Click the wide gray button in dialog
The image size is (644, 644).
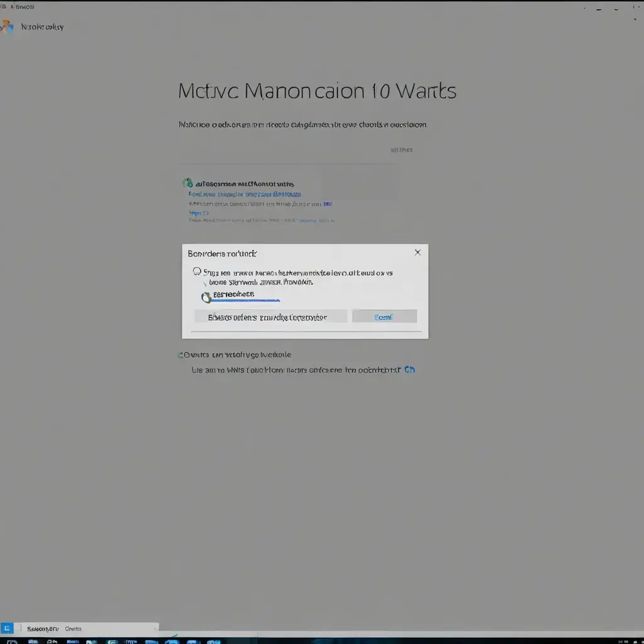pyautogui.click(x=270, y=317)
